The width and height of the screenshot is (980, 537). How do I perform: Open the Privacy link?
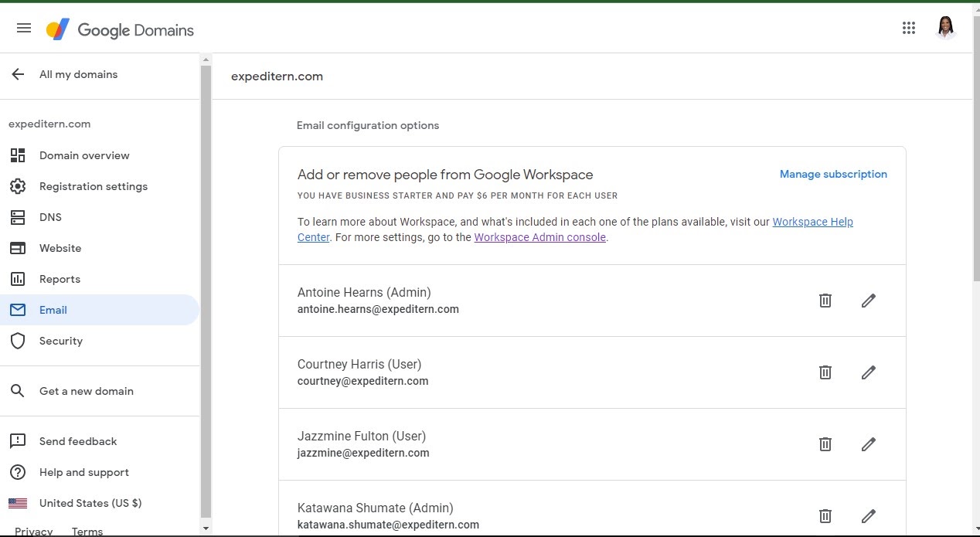tap(34, 532)
